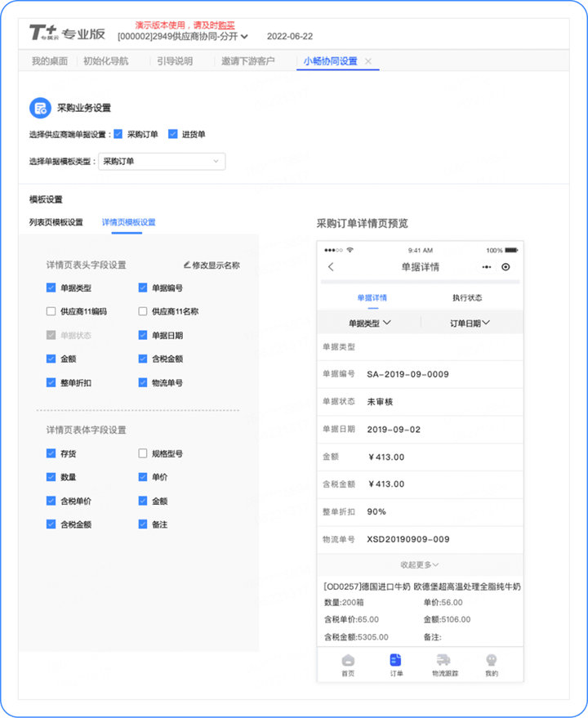Image resolution: width=588 pixels, height=718 pixels.
Task: Click logistics number XSD20190909-009
Action: point(408,539)
